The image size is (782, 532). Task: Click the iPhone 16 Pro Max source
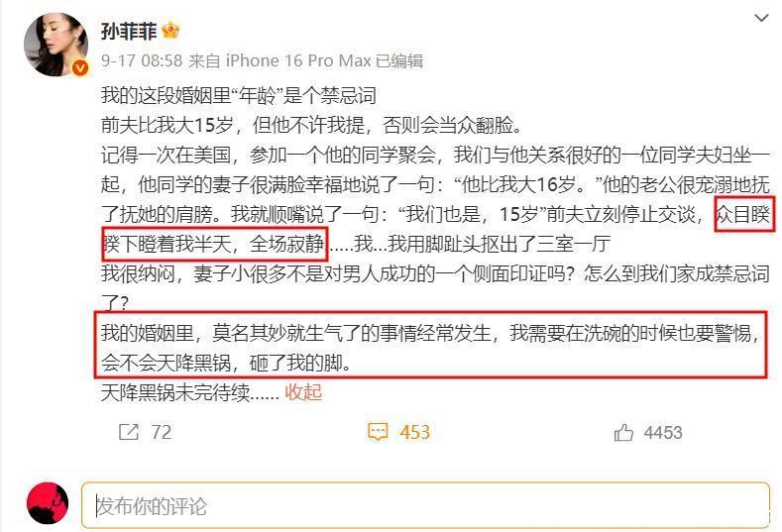298,60
